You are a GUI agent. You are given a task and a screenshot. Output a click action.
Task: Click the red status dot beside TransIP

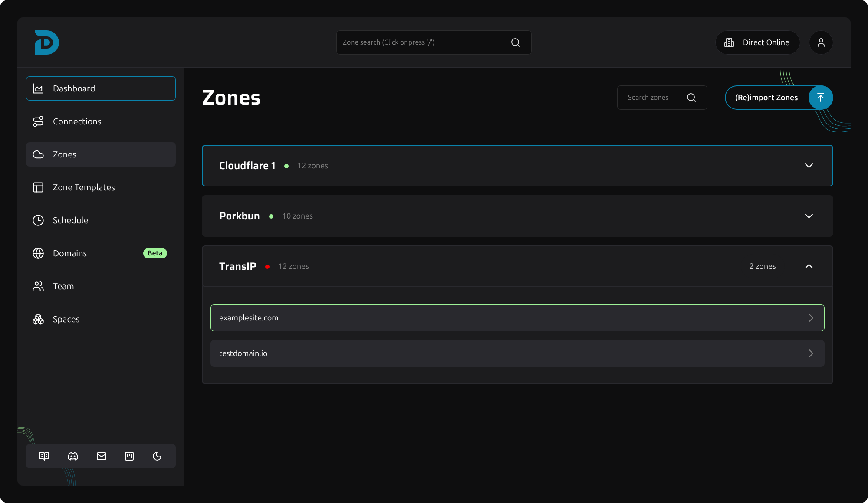pos(267,267)
